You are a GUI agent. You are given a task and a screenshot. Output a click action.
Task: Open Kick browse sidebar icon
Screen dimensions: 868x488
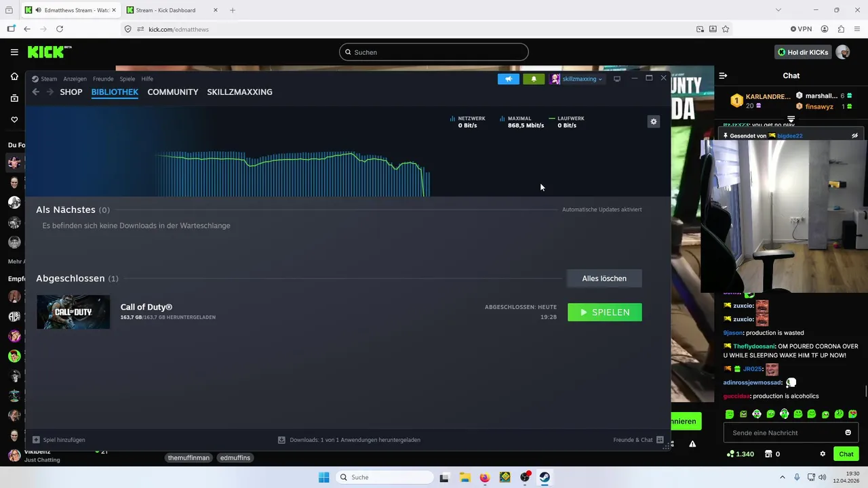14,98
